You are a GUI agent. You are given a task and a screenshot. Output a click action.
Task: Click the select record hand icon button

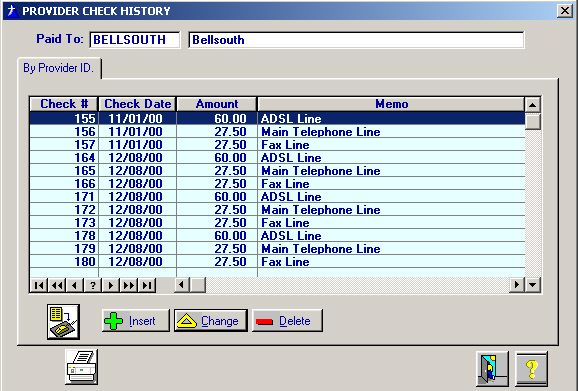pyautogui.click(x=63, y=322)
